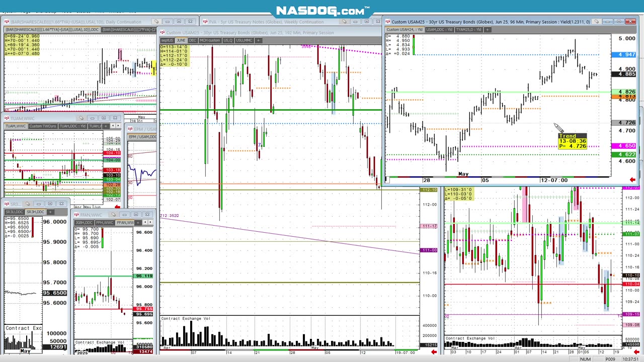The width and height of the screenshot is (644, 362).
Task: Switch to the DEC tab
Action: click(x=192, y=40)
